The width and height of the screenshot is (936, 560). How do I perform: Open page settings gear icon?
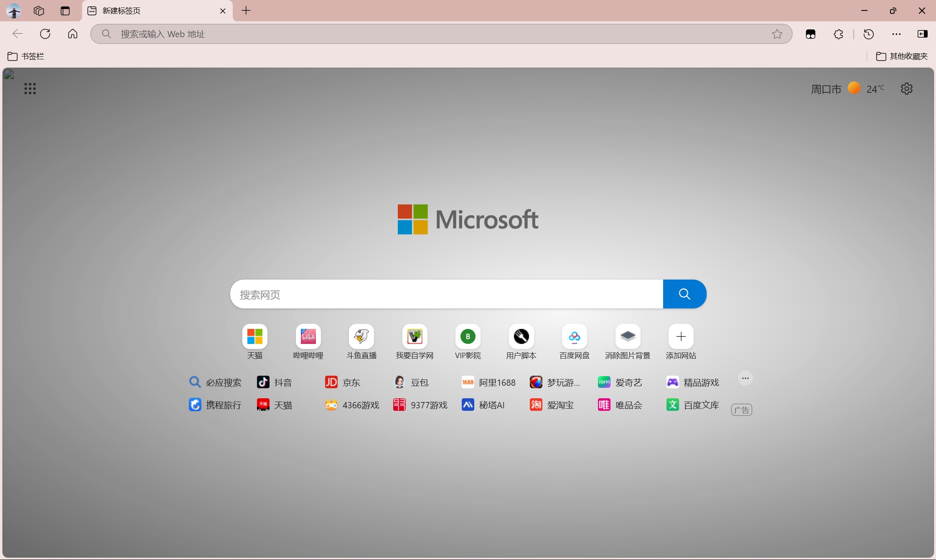click(907, 89)
